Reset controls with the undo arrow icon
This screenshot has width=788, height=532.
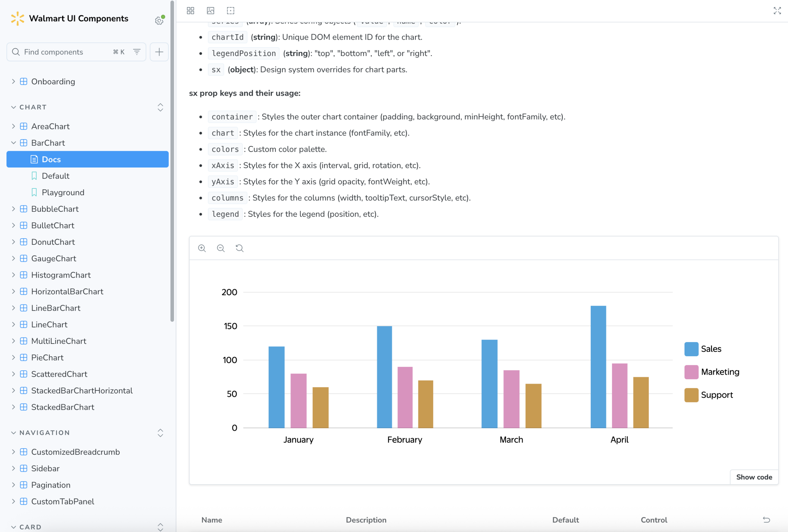(x=766, y=520)
